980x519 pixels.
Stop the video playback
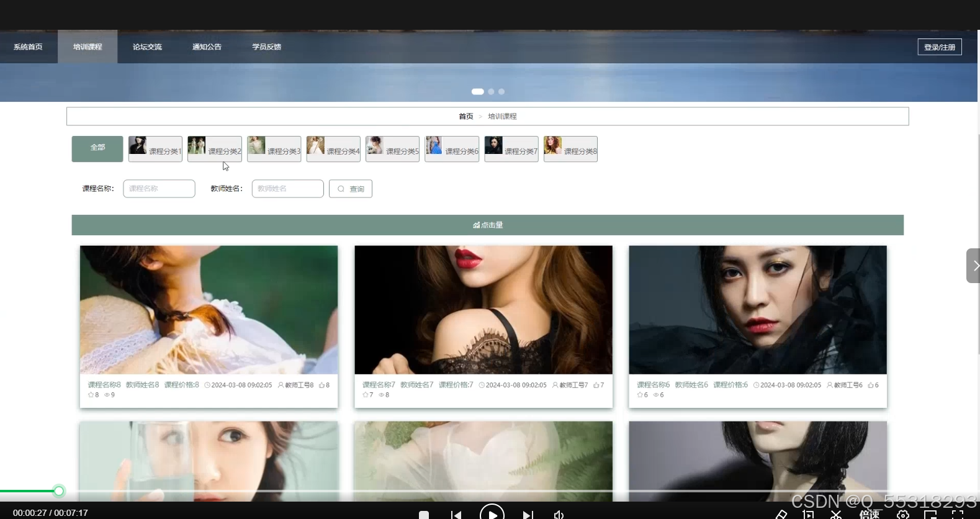424,515
